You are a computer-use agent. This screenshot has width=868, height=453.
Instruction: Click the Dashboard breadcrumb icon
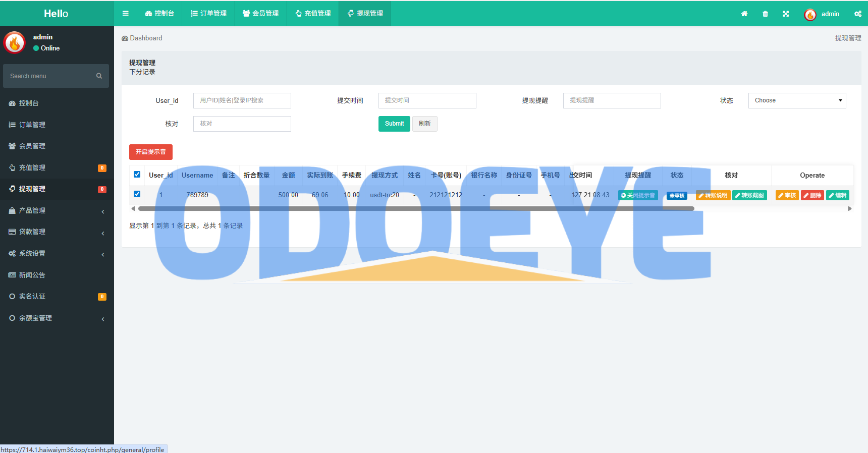[125, 38]
